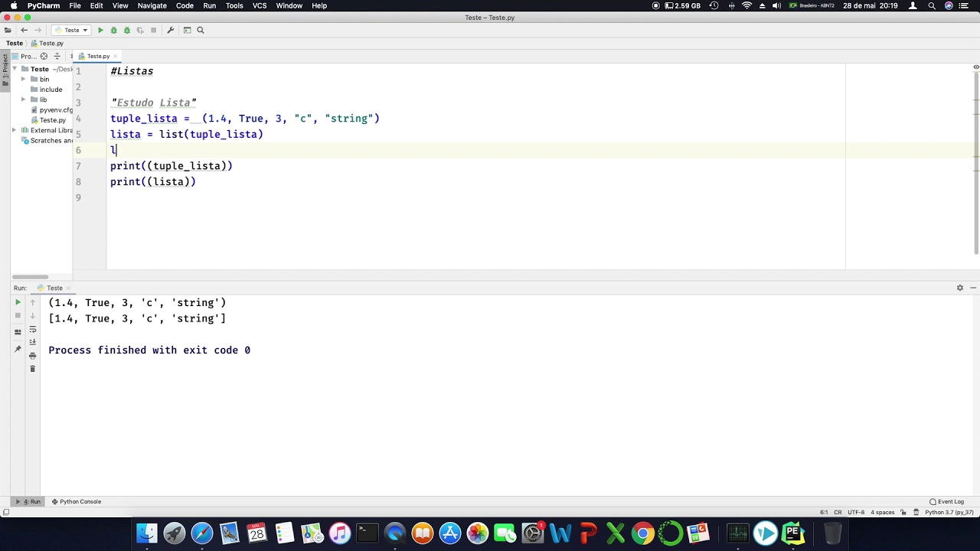Open the Python Console tool window
Image resolution: width=980 pixels, height=551 pixels.
[76, 501]
